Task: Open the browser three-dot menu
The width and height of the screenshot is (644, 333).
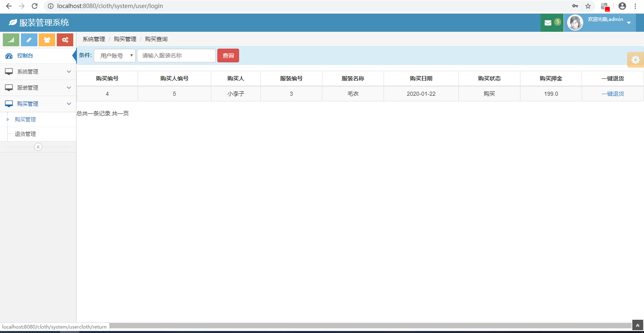Action: [x=635, y=6]
